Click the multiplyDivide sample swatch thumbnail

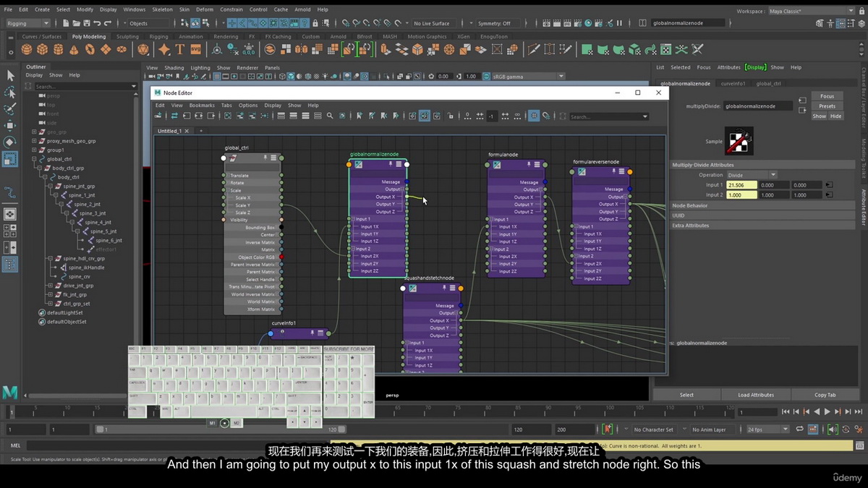[739, 141]
